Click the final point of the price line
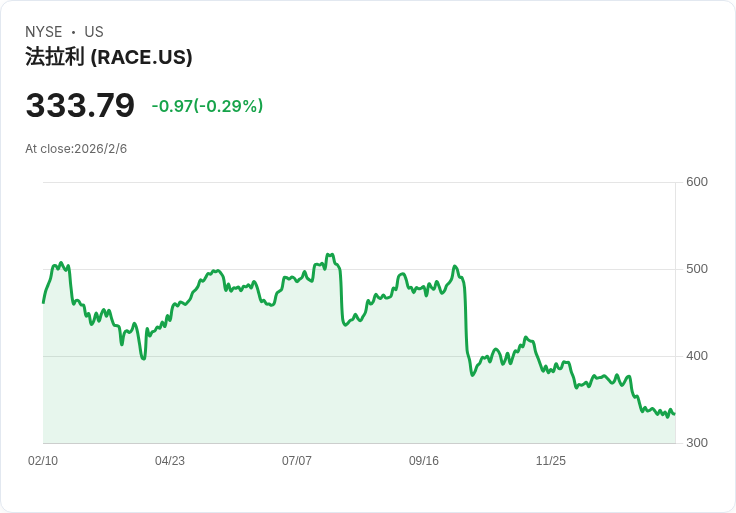Screen dimensions: 736x513 [674, 413]
